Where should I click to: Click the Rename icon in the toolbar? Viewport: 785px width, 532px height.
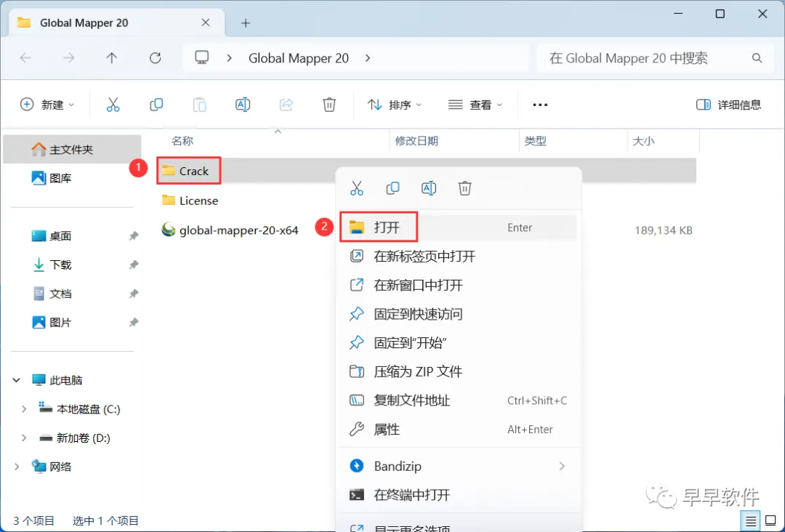[x=243, y=105]
